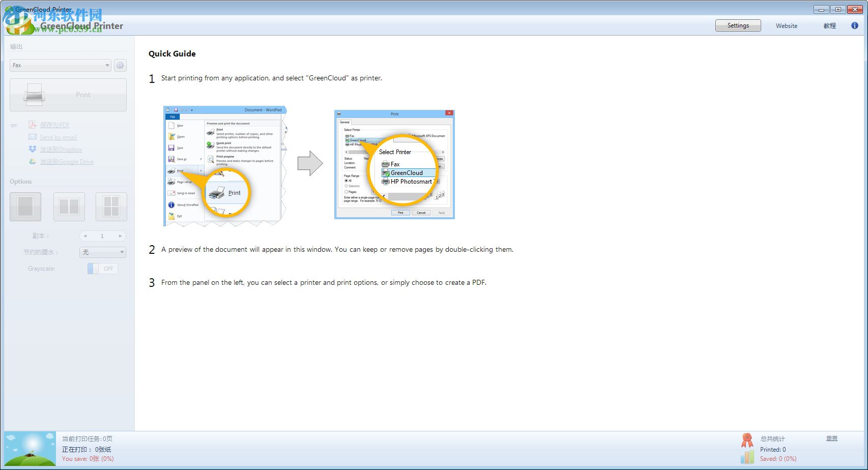Click Send by email link
Screen dimensions: 868x470
59,137
